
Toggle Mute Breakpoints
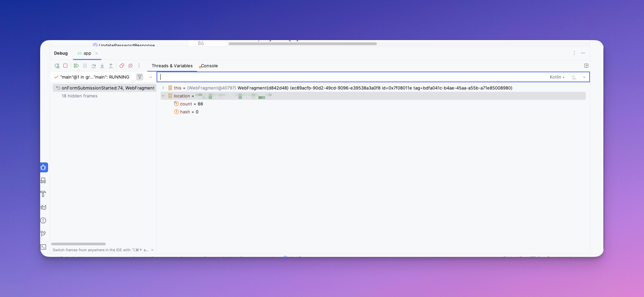130,66
